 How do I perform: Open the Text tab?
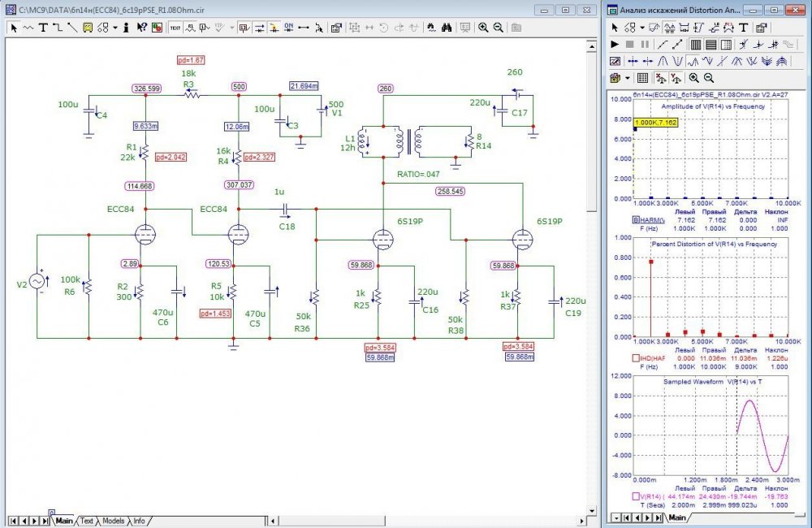tap(86, 521)
